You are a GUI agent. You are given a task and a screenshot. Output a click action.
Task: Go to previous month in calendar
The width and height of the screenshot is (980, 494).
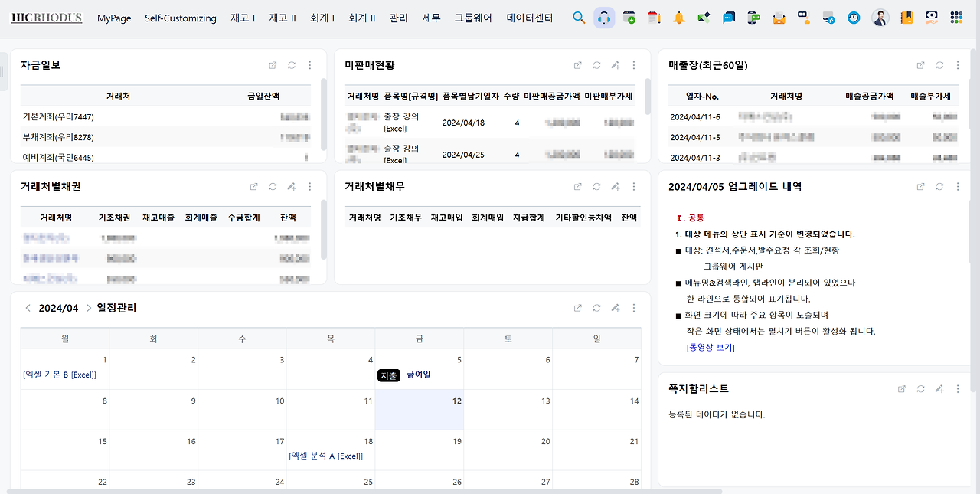[x=28, y=308]
